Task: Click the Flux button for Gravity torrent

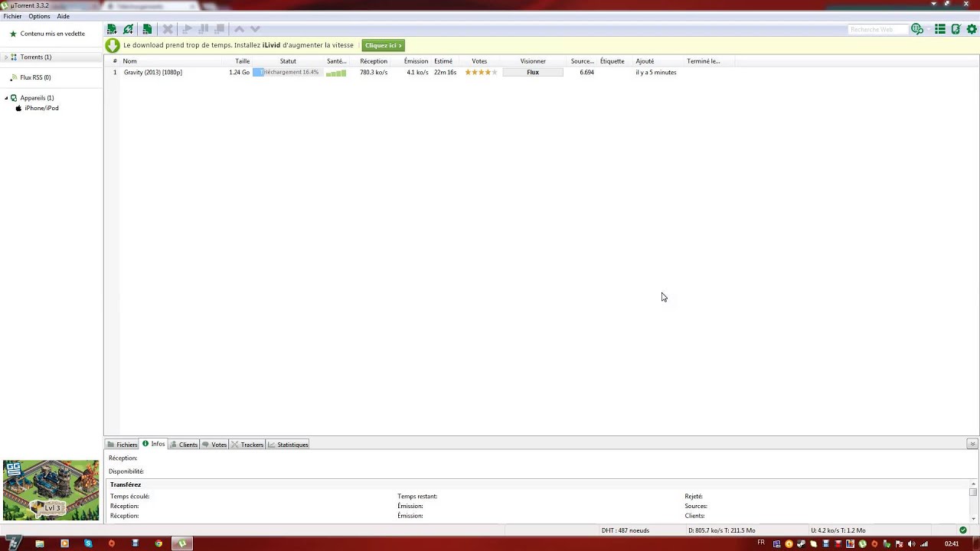Action: pyautogui.click(x=533, y=72)
